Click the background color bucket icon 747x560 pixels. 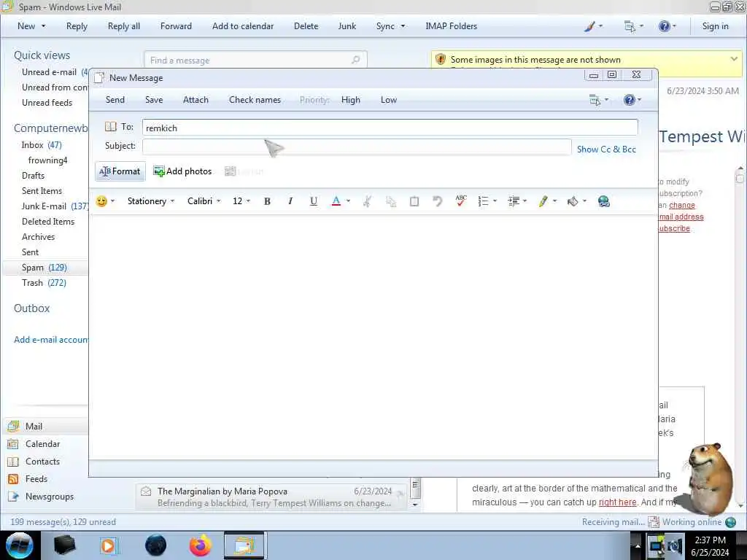point(573,201)
